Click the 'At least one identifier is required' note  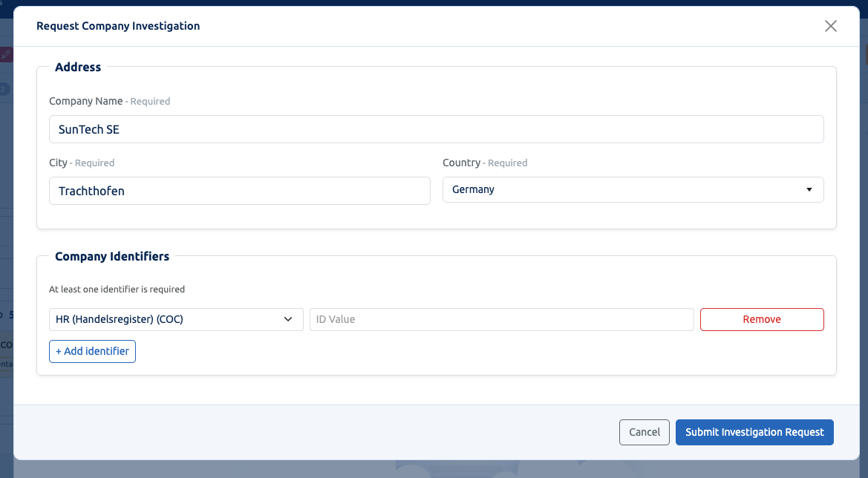[117, 289]
